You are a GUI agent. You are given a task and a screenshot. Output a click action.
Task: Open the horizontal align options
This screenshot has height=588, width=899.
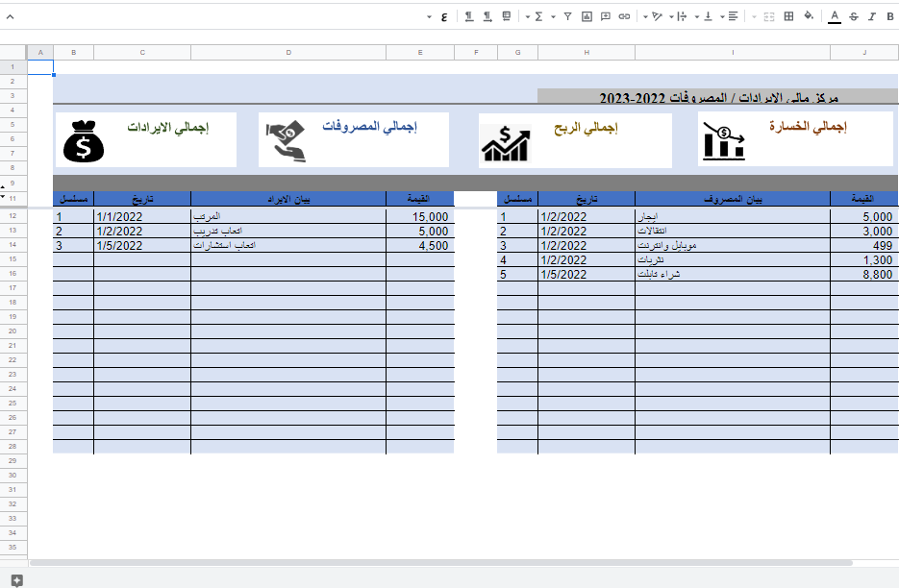(x=734, y=16)
